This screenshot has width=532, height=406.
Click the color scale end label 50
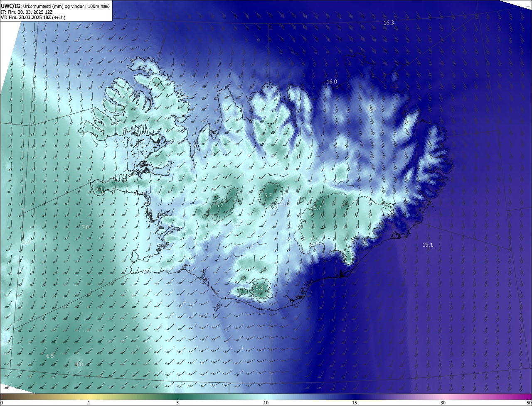529,403
